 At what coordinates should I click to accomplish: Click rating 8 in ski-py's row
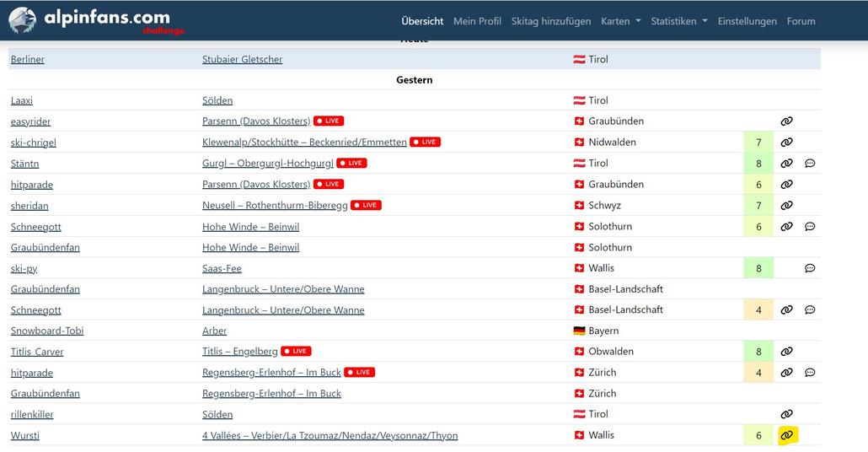pos(758,268)
